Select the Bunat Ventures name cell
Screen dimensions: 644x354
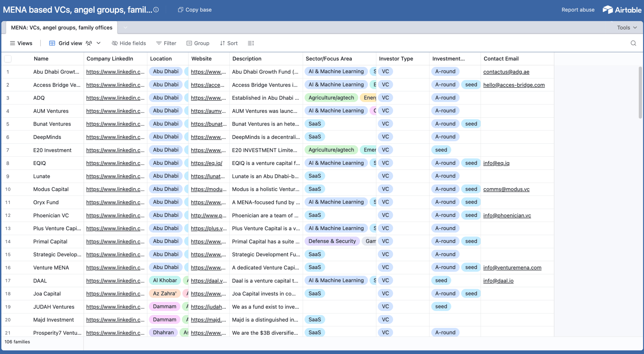pos(57,124)
